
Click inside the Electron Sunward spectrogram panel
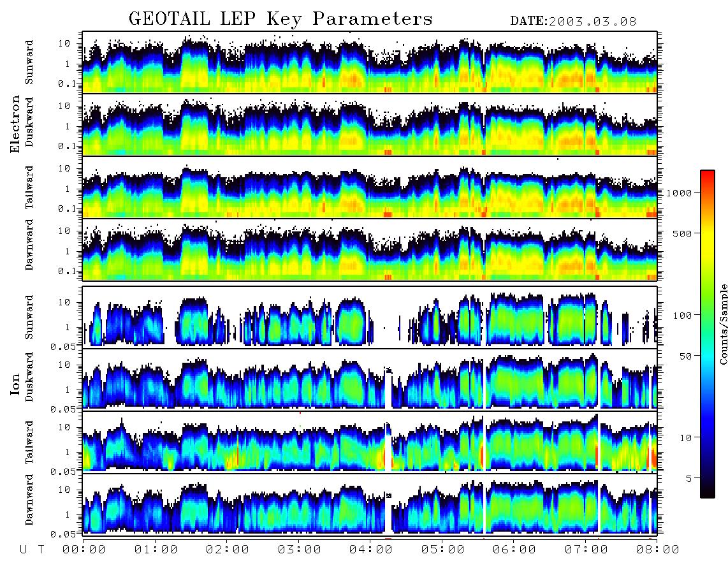(x=370, y=62)
